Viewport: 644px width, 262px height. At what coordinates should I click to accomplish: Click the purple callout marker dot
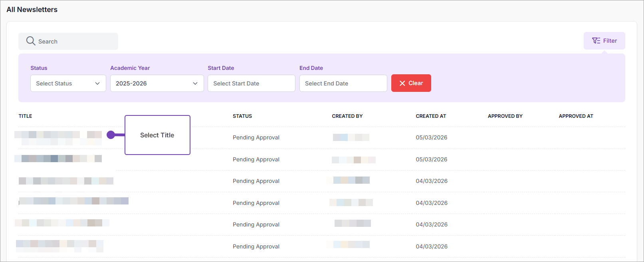tap(111, 135)
